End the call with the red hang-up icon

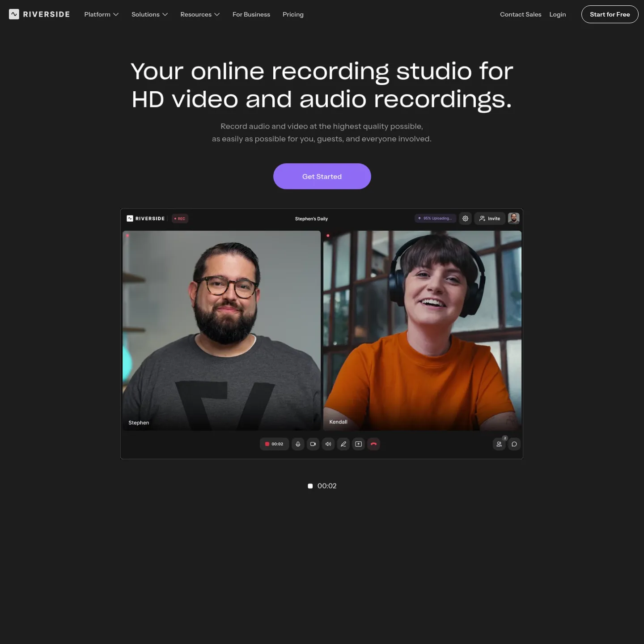[x=373, y=444]
